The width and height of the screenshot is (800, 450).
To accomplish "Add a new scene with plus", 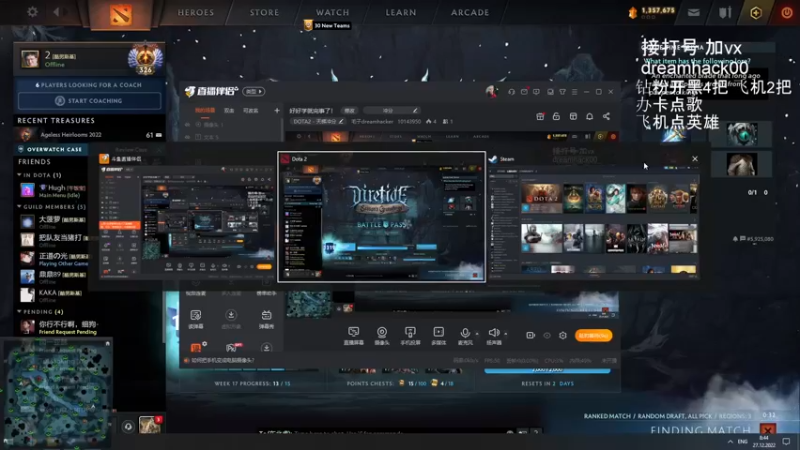I will coord(277,110).
